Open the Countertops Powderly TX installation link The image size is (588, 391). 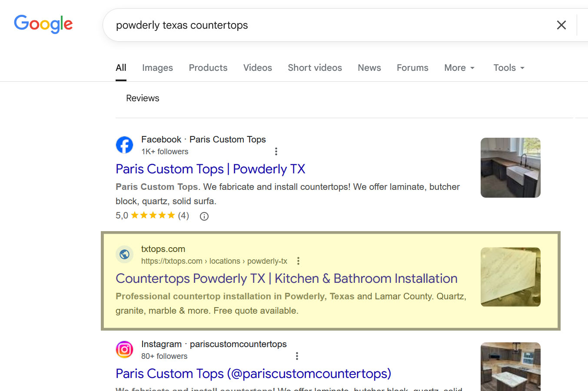point(286,278)
